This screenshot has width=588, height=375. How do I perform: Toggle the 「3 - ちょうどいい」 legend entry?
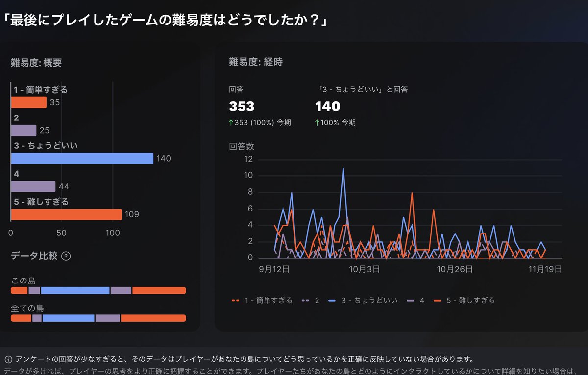coord(363,300)
